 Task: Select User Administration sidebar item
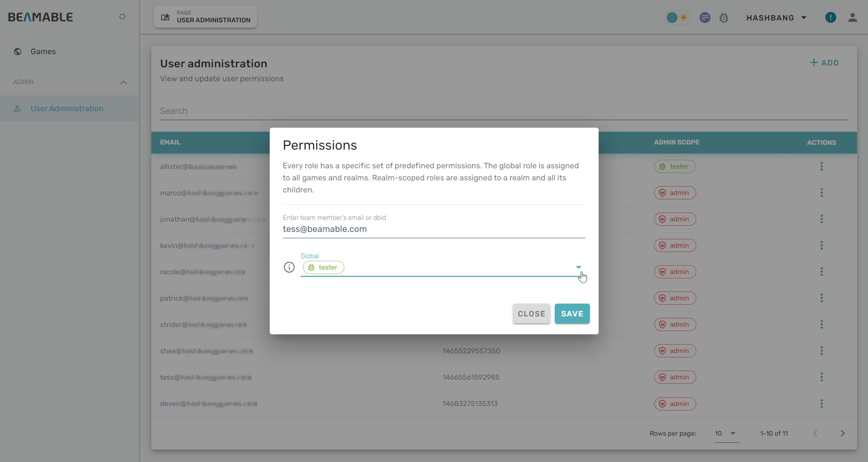pos(67,109)
